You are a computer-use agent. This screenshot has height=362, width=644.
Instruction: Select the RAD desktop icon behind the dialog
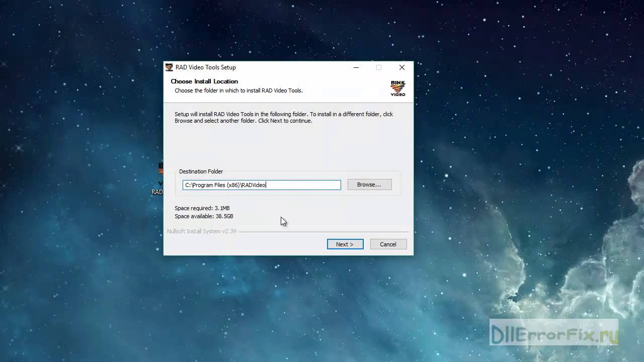click(158, 179)
